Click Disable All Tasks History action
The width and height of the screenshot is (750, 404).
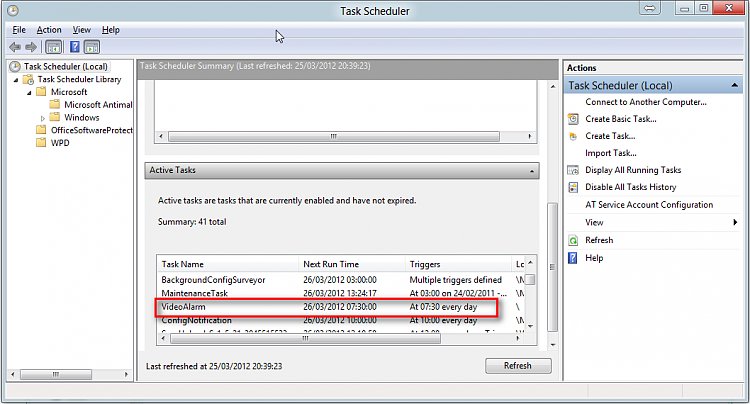[630, 187]
